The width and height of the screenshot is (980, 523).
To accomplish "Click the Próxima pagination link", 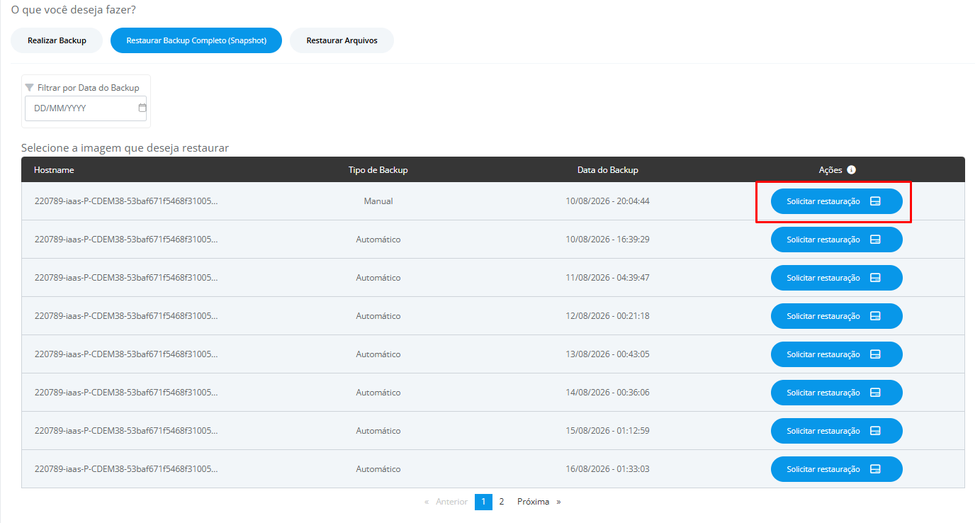I will tap(539, 502).
